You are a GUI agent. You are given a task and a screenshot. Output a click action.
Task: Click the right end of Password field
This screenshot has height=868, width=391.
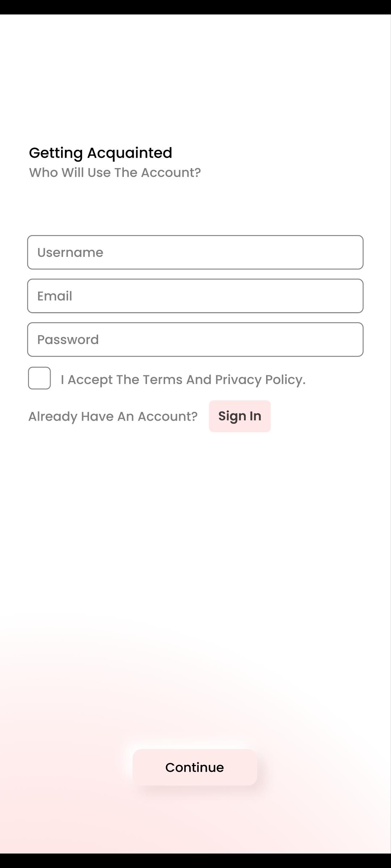[x=348, y=340]
